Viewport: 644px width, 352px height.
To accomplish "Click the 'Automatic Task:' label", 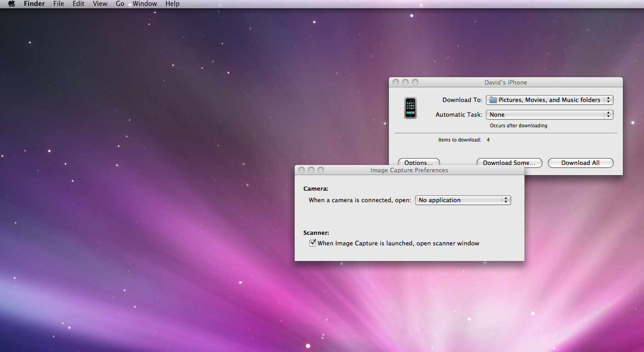I will pyautogui.click(x=459, y=114).
